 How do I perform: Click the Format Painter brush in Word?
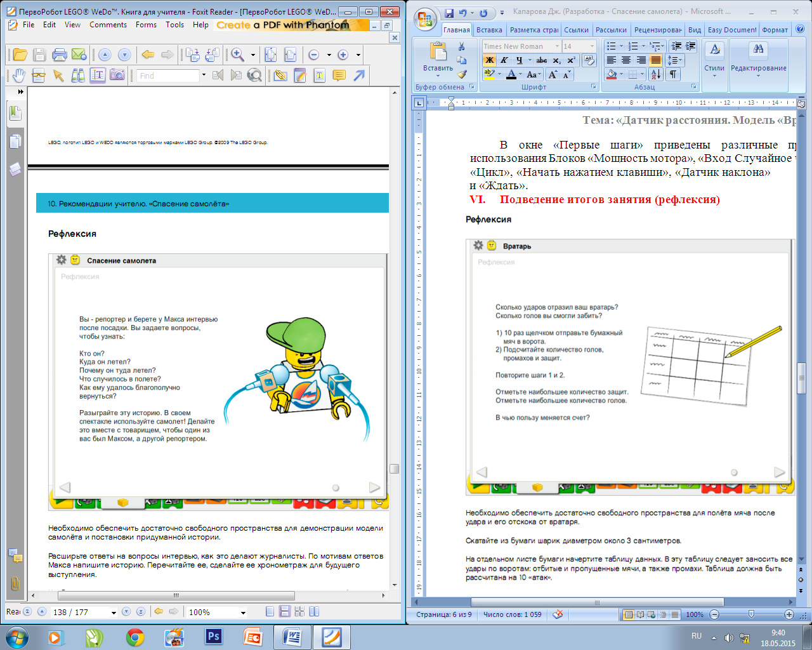pos(462,74)
